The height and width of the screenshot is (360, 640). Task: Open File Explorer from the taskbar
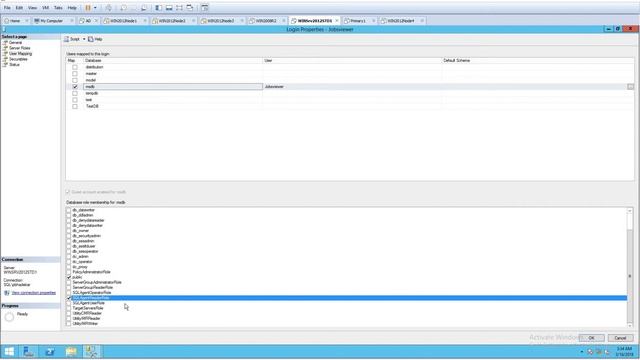[x=71, y=351]
